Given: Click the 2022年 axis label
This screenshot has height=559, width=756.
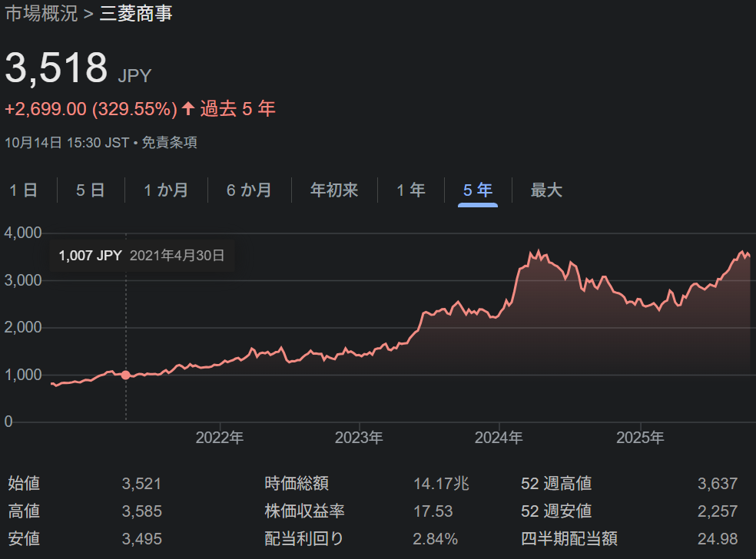Looking at the screenshot, I should pyautogui.click(x=220, y=438).
